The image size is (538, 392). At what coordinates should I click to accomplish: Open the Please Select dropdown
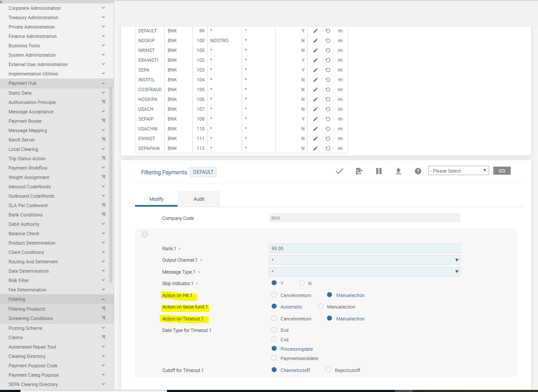click(458, 171)
